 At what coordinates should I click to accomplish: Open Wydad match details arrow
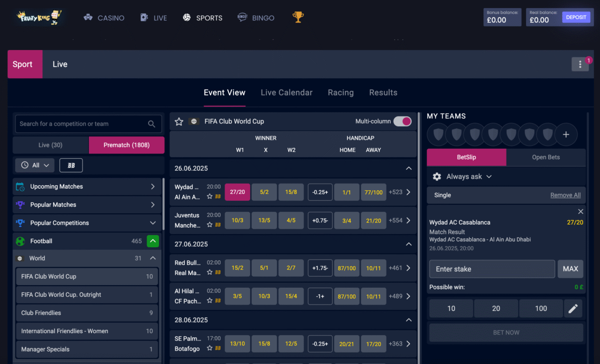(408, 192)
